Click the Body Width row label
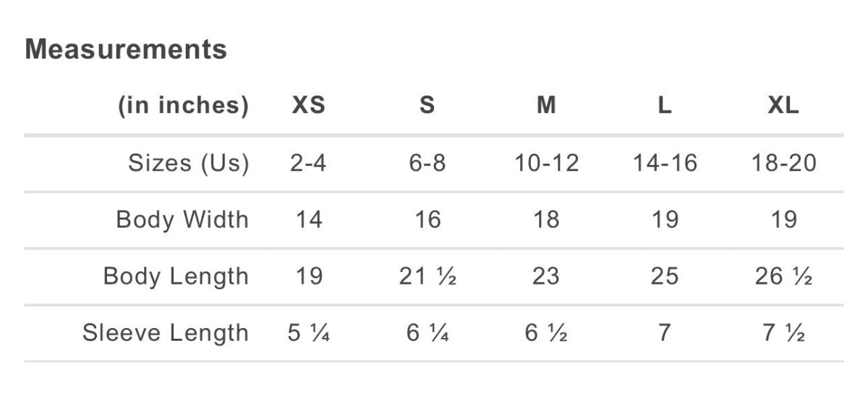868x396 pixels. point(182,219)
